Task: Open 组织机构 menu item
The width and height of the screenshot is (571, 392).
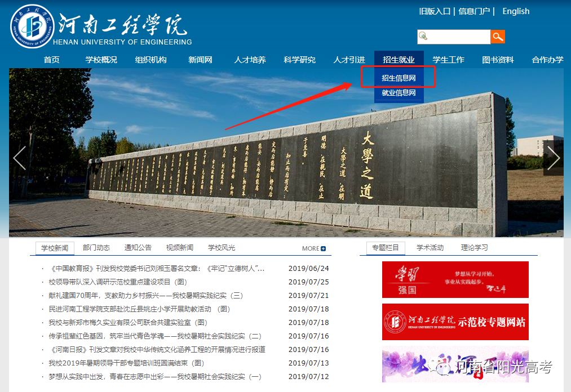Action: [151, 60]
